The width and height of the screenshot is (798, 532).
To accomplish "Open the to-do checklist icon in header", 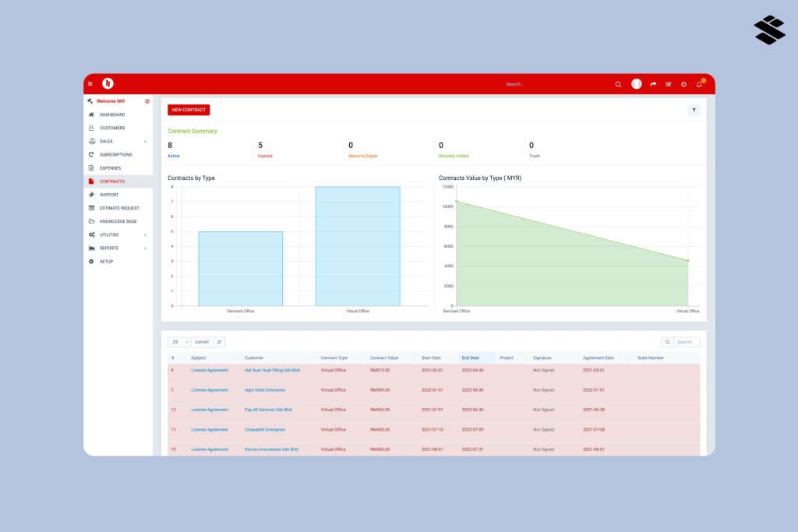I will tap(668, 84).
